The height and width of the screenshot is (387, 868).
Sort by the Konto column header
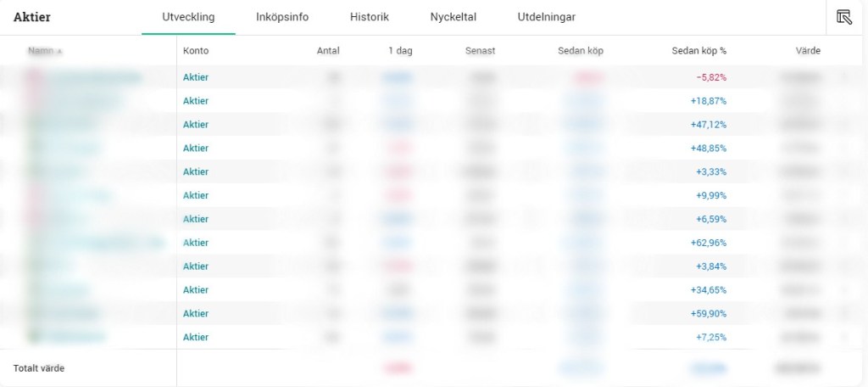pos(196,51)
